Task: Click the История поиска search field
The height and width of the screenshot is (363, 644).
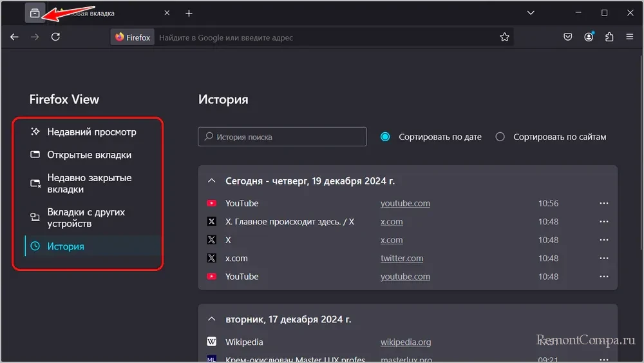Action: tap(282, 137)
